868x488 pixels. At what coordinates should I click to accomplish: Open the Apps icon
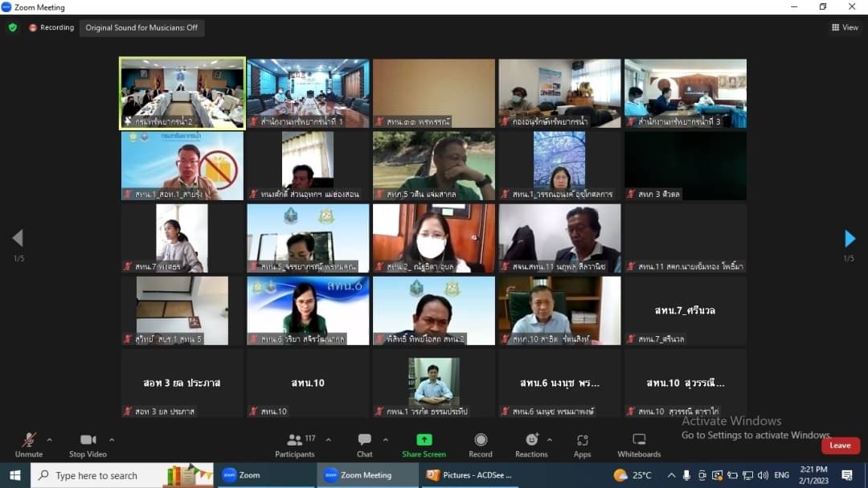(x=582, y=441)
